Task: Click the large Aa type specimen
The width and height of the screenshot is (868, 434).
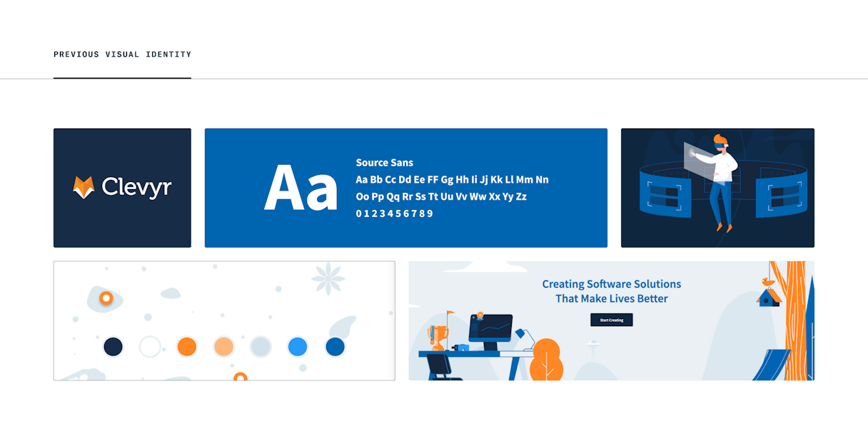Action: pos(301,188)
